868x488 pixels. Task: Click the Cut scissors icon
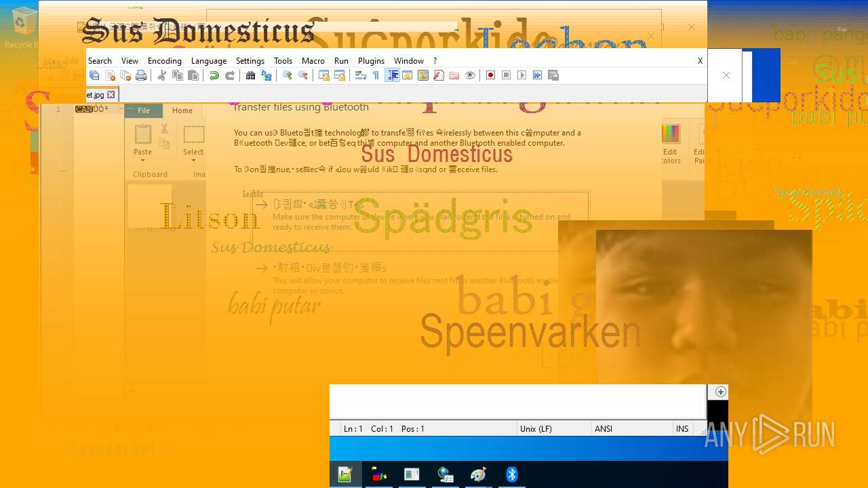pos(161,75)
